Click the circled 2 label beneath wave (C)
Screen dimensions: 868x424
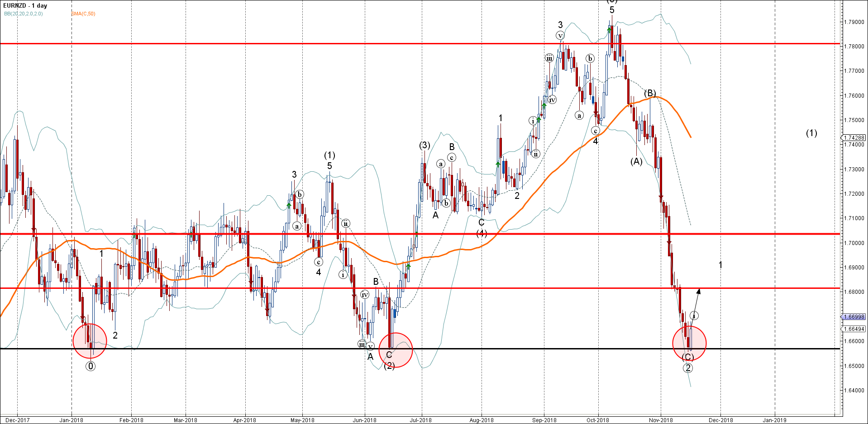coord(688,368)
